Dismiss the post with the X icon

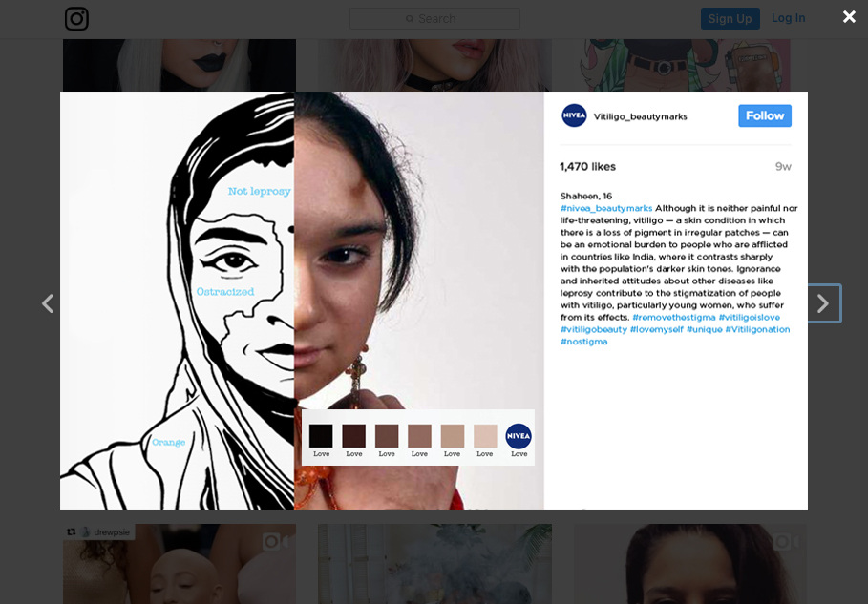click(849, 16)
